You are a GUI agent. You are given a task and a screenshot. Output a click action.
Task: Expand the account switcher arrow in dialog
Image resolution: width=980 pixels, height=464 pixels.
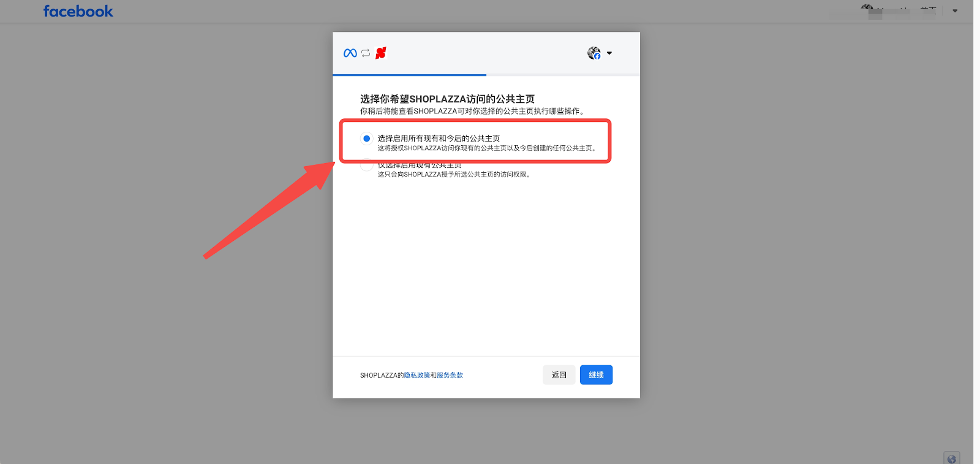[609, 53]
